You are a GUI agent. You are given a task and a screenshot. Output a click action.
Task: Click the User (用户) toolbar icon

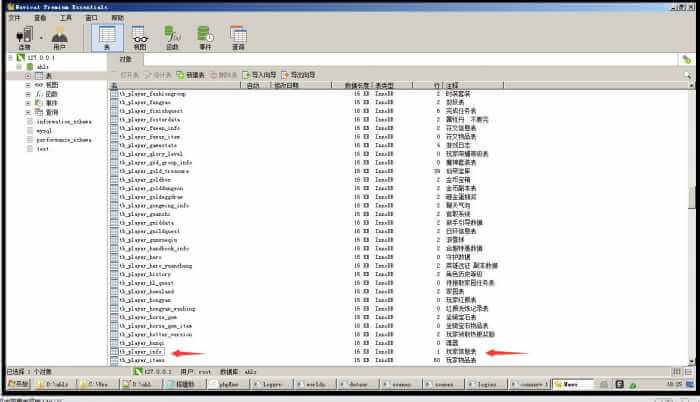59,38
